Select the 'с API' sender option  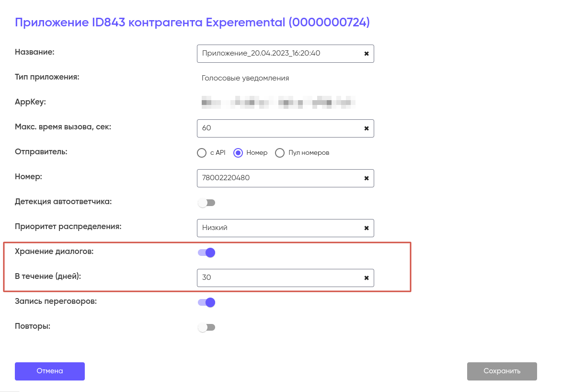tap(202, 153)
